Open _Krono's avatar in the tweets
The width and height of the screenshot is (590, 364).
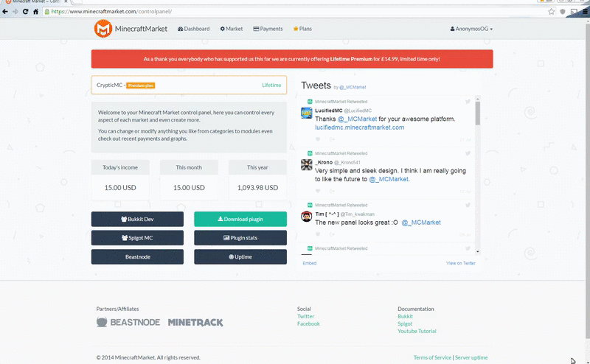306,165
